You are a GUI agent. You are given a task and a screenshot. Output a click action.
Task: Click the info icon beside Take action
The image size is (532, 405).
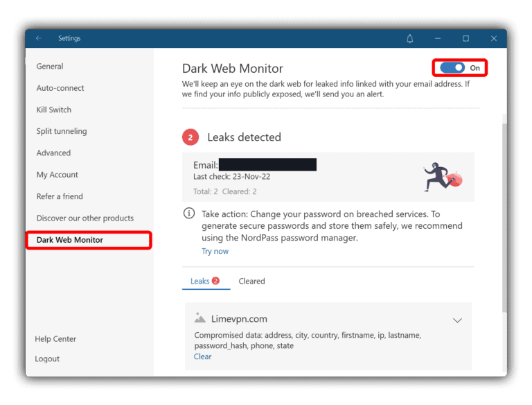coord(189,214)
